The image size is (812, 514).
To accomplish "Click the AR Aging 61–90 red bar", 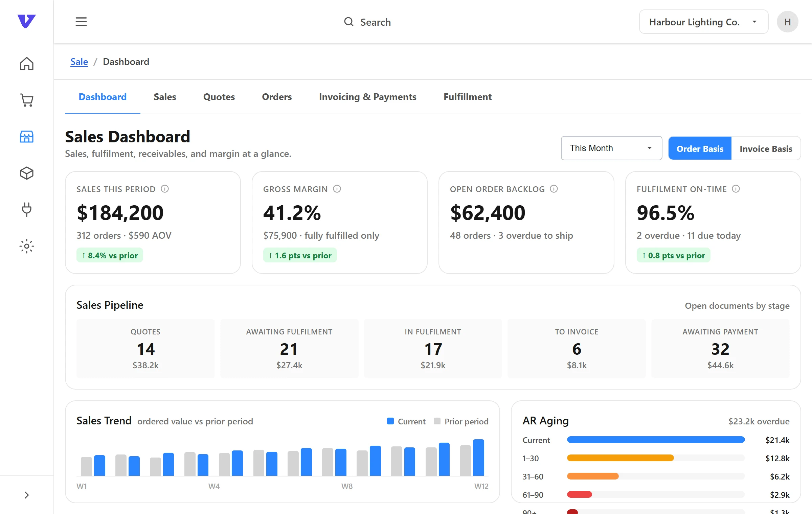I will [579, 494].
